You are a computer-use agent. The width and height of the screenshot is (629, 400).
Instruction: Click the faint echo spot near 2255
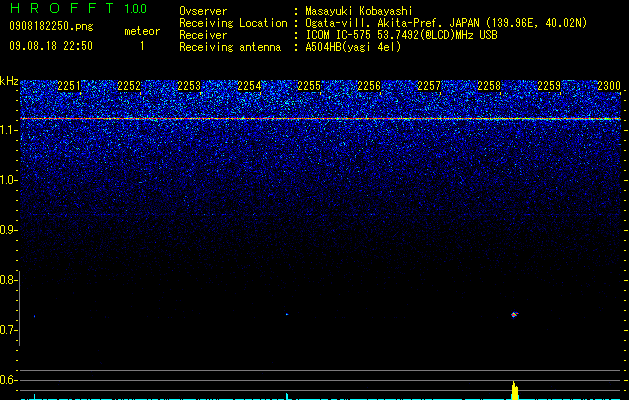[287, 314]
